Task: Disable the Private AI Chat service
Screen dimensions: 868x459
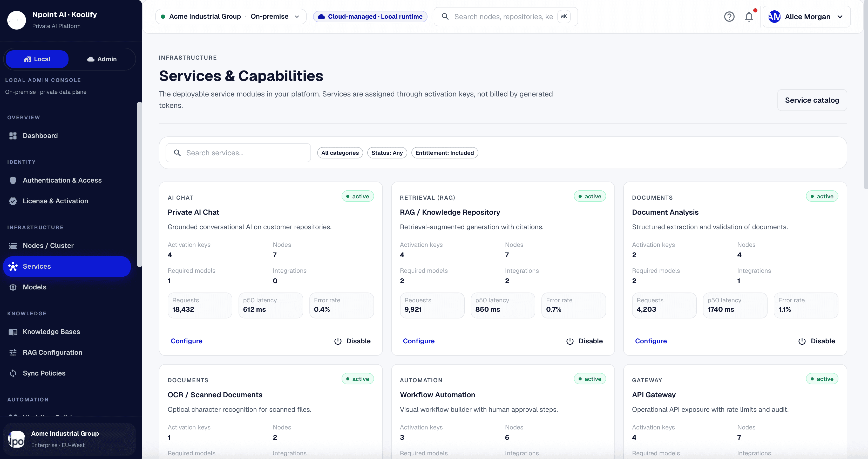Action: pos(352,341)
